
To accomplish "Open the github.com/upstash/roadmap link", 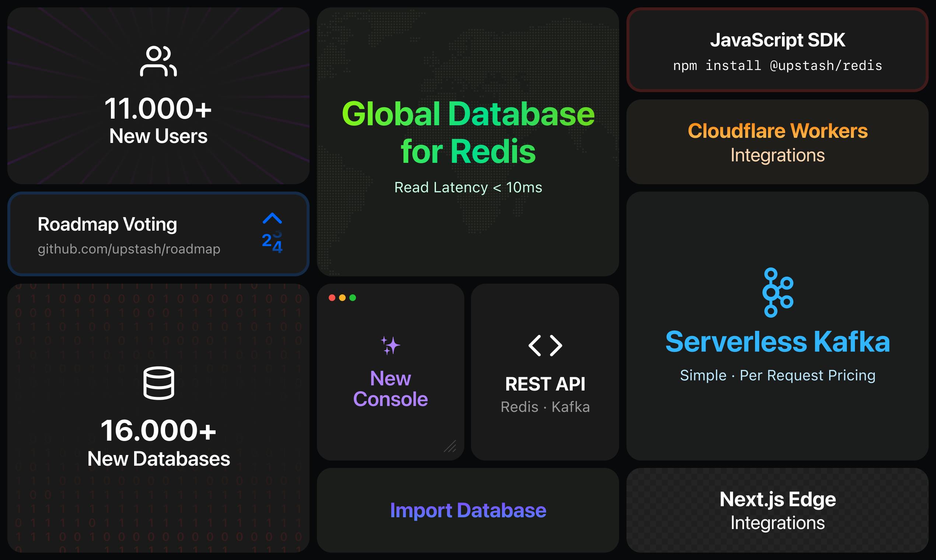I will click(x=129, y=249).
